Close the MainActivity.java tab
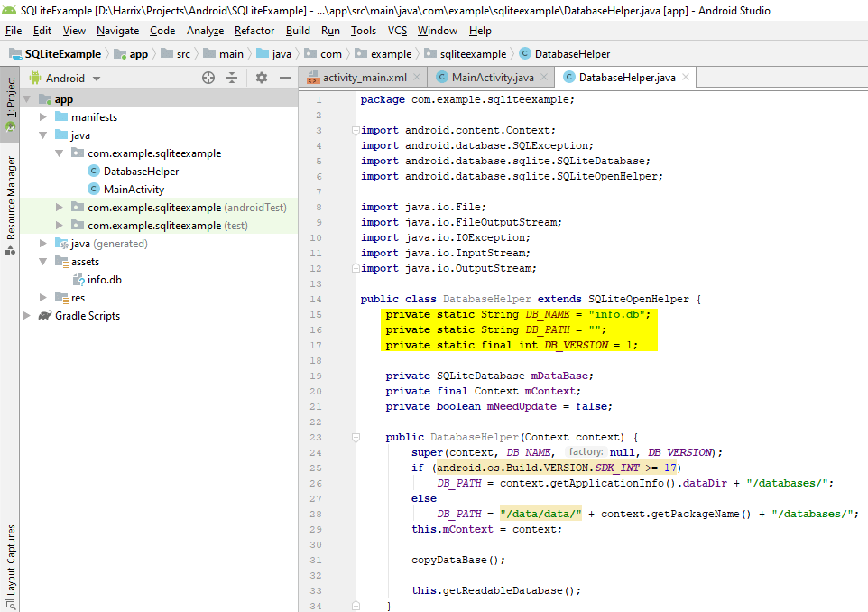868x612 pixels. coord(545,78)
